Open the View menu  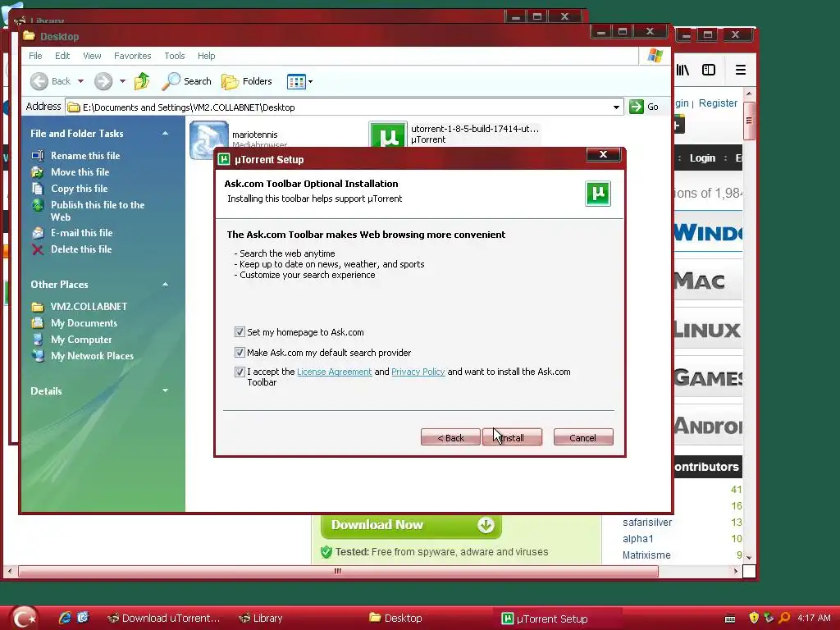[x=92, y=56]
